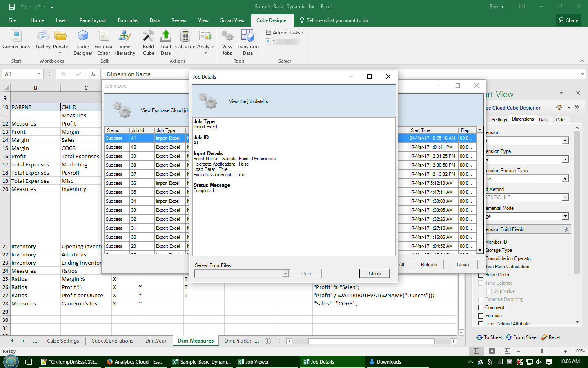Viewport: 588px width, 368px height.
Task: Tick the Formula checkbox
Action: tap(481, 316)
